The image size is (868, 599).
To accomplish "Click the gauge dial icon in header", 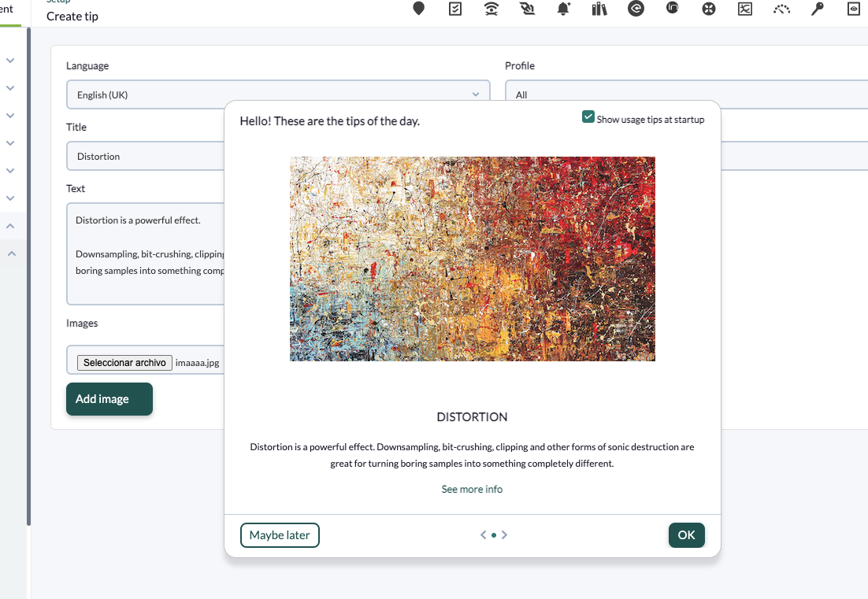I will click(781, 9).
